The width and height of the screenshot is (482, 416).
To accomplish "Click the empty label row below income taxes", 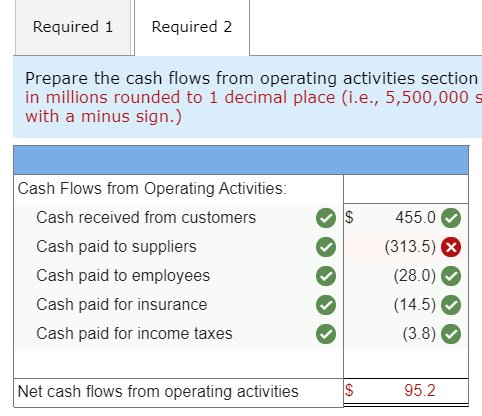I will click(179, 364).
